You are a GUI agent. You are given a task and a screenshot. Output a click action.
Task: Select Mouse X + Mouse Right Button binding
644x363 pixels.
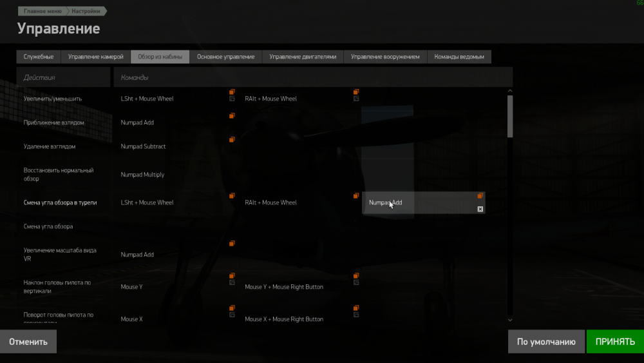[x=284, y=319]
